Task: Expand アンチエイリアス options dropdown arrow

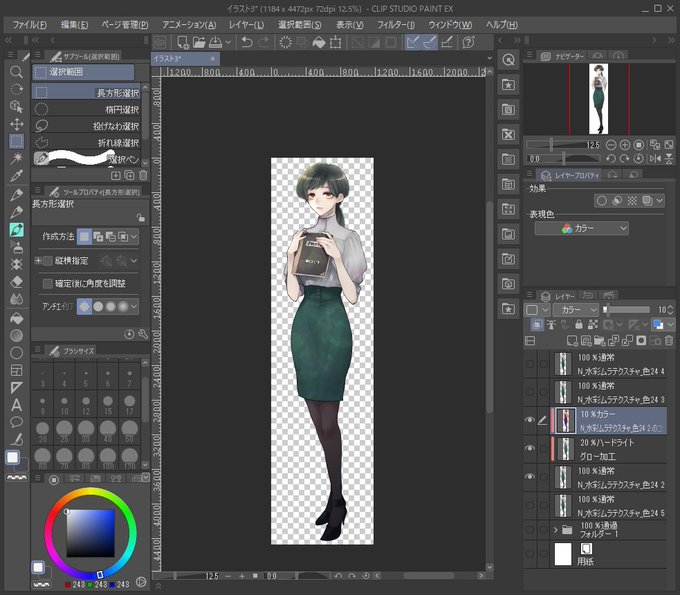Action: [x=134, y=307]
